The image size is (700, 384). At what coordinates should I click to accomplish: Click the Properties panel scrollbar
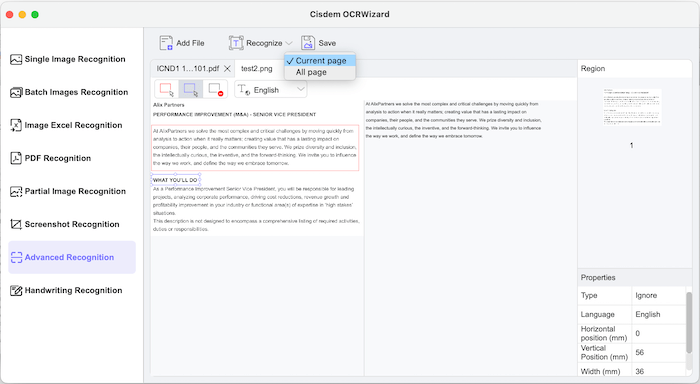click(689, 322)
